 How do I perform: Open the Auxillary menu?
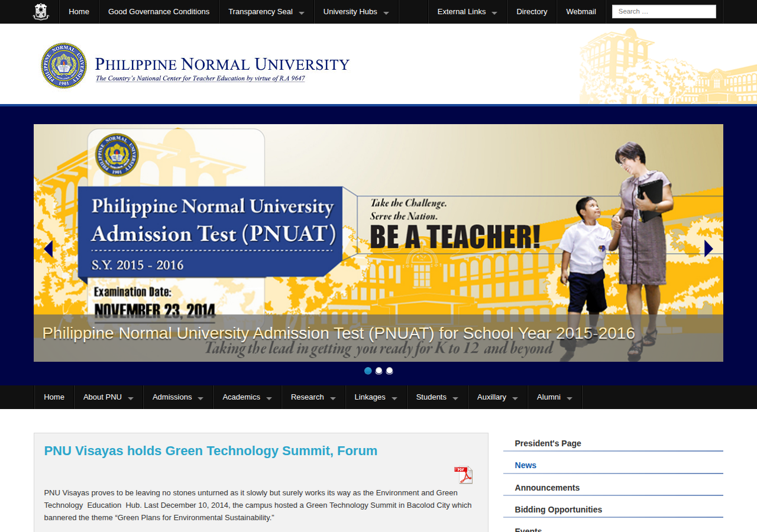pyautogui.click(x=497, y=397)
